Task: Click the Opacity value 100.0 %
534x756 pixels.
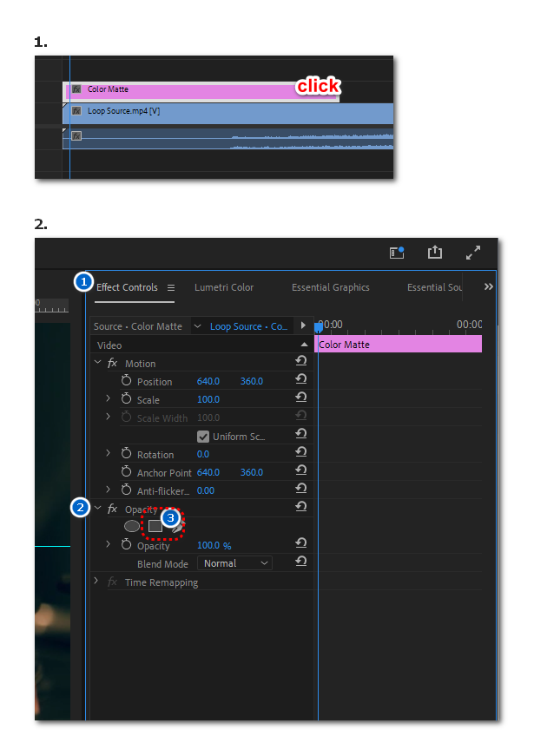Action: [214, 545]
